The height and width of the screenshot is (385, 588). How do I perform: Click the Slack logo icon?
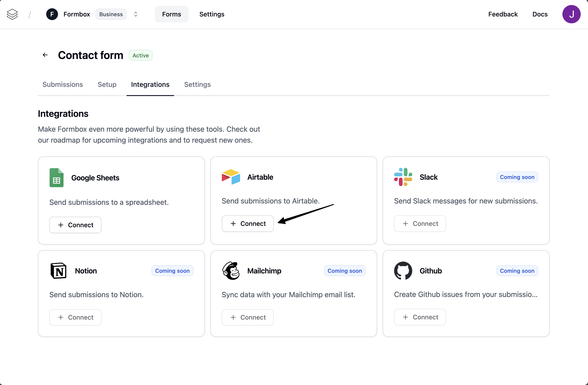pos(403,177)
